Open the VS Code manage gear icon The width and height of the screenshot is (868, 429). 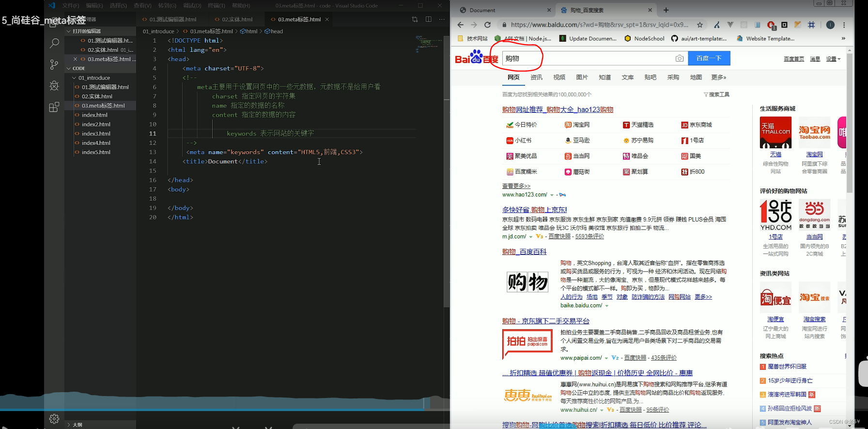click(x=54, y=418)
